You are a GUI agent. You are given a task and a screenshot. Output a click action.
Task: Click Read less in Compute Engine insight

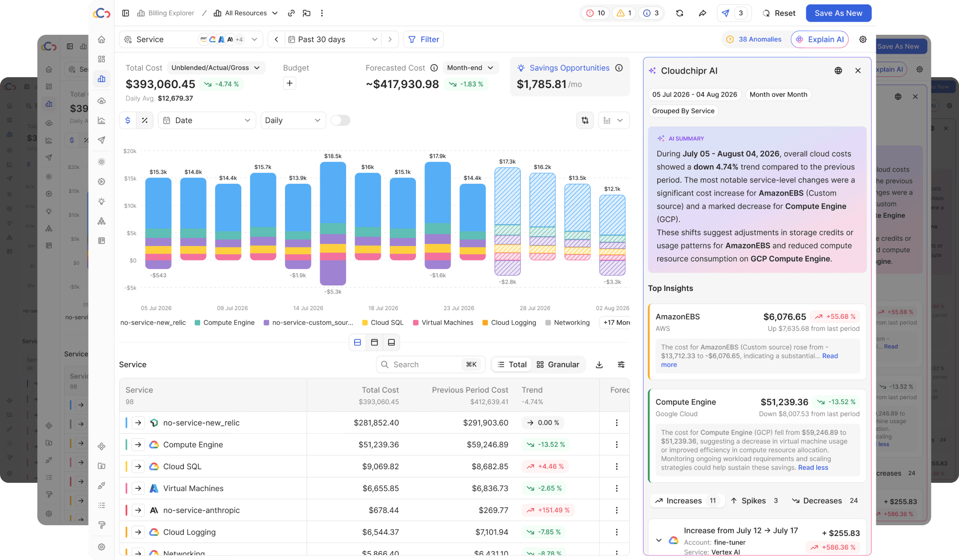pyautogui.click(x=813, y=467)
